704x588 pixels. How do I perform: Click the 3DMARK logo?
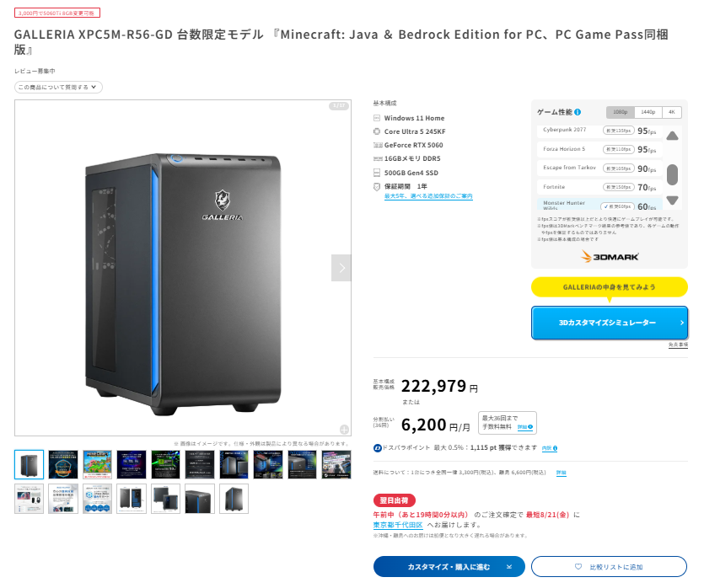(x=610, y=257)
